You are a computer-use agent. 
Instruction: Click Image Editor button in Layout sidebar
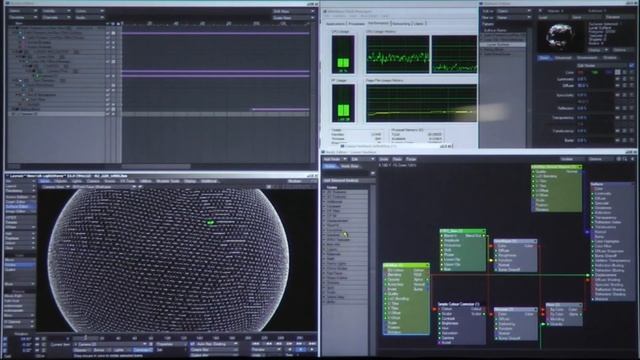pyautogui.click(x=20, y=212)
